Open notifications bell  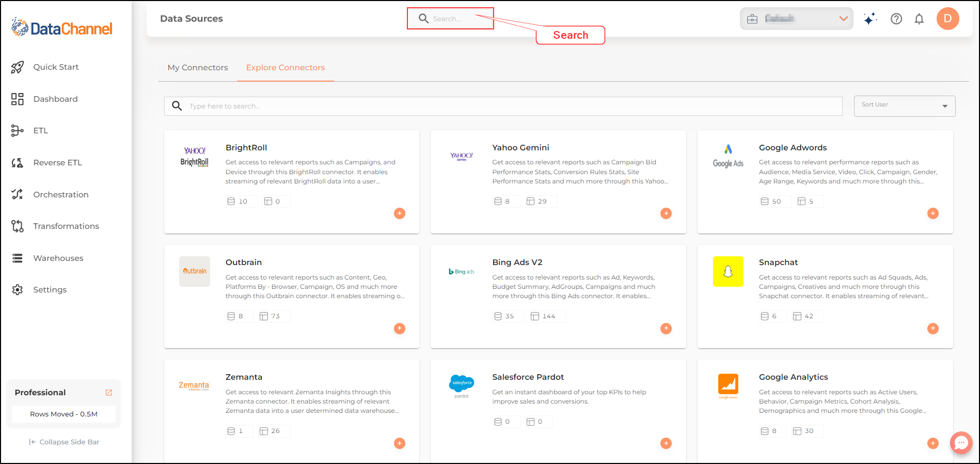pyautogui.click(x=919, y=19)
